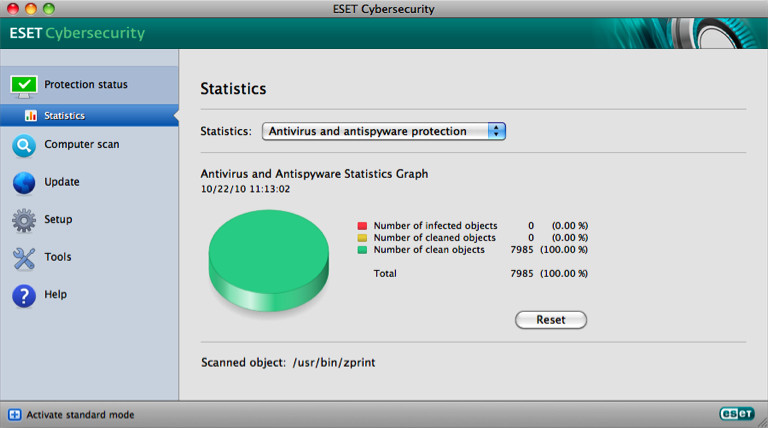The image size is (768, 428).
Task: Click the window resize grip corner
Action: [x=762, y=422]
